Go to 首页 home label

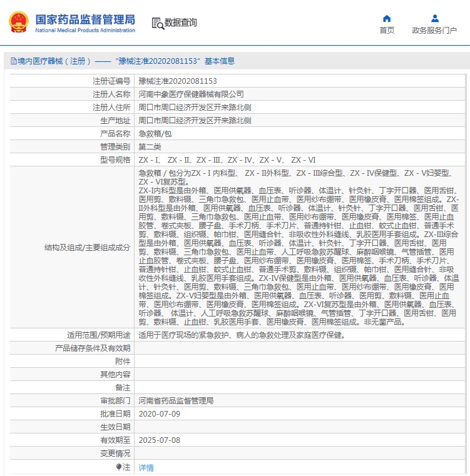[x=387, y=31]
